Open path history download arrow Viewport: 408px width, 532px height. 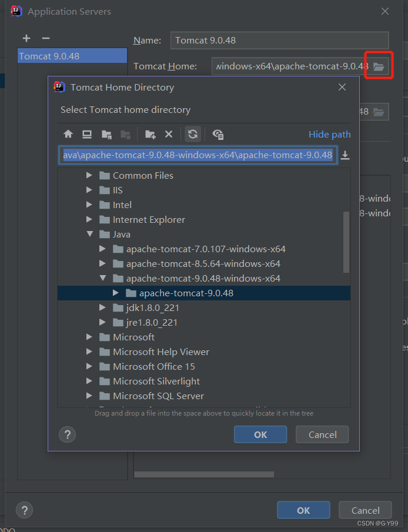tap(345, 155)
